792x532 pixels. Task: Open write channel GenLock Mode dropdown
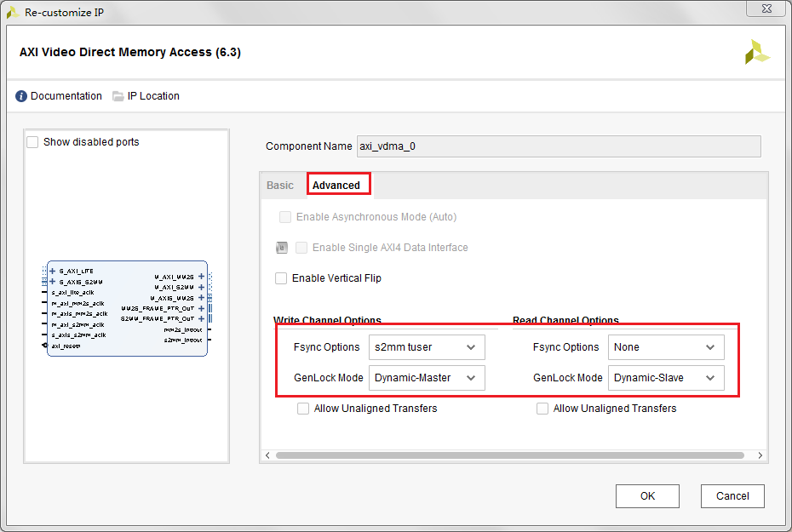coord(427,378)
